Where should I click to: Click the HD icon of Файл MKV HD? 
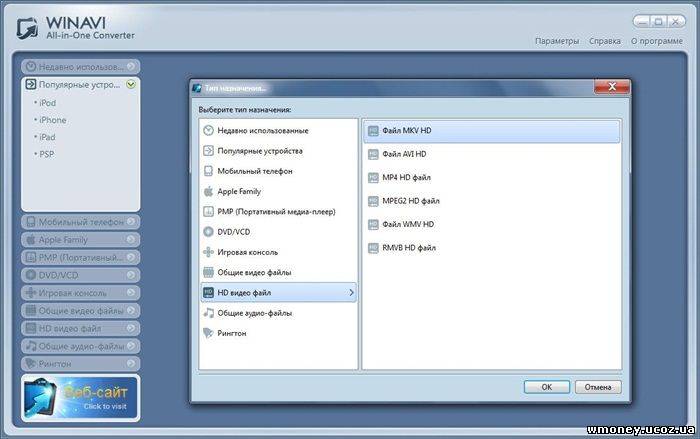point(373,131)
